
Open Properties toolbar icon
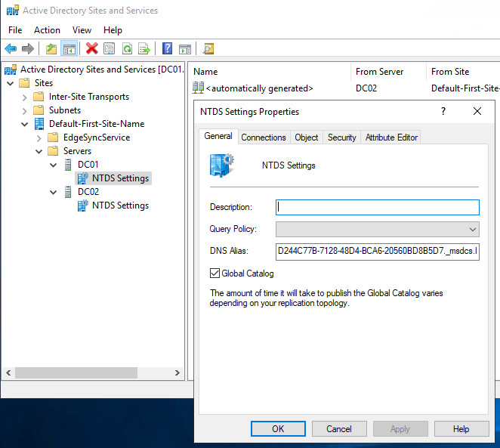click(109, 49)
